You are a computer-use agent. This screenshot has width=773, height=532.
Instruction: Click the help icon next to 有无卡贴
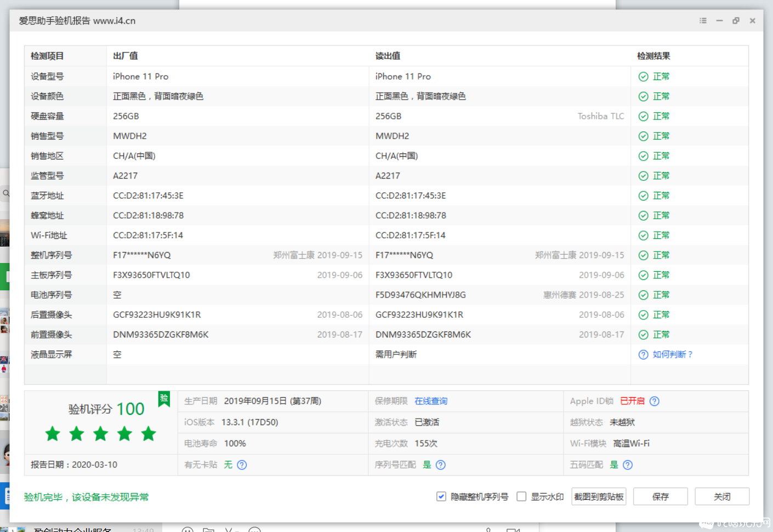(x=242, y=465)
